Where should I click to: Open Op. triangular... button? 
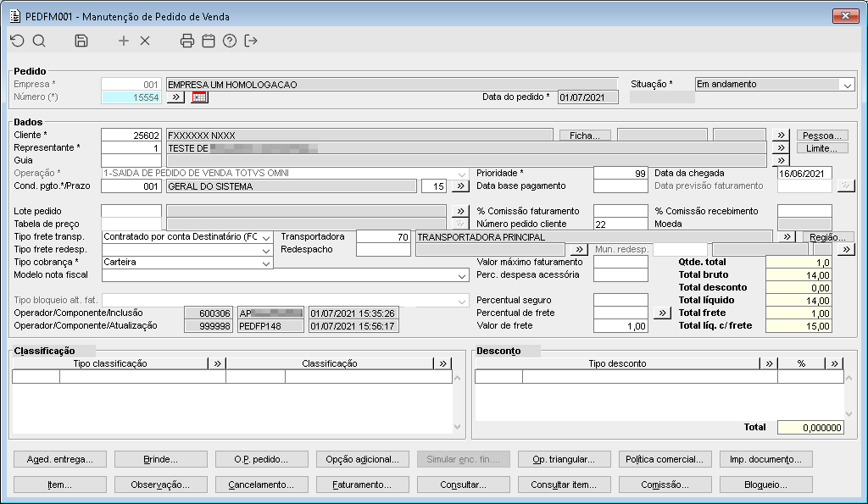564,459
